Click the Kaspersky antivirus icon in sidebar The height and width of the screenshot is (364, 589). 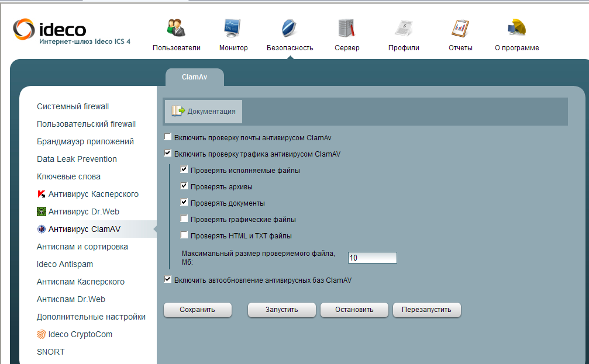(42, 194)
